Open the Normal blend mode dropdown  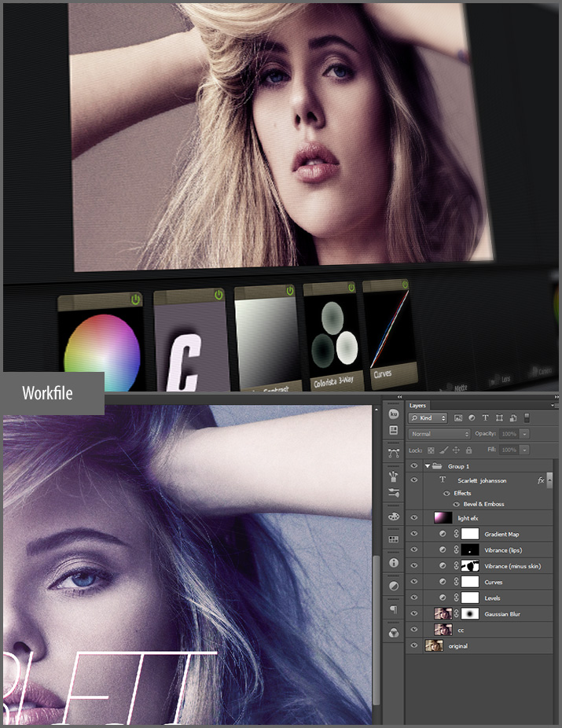pyautogui.click(x=439, y=434)
